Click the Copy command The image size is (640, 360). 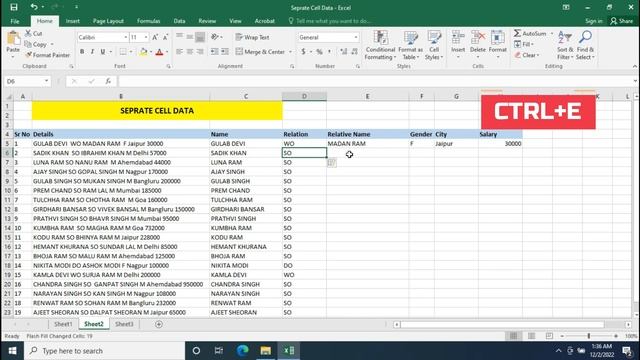click(36, 44)
